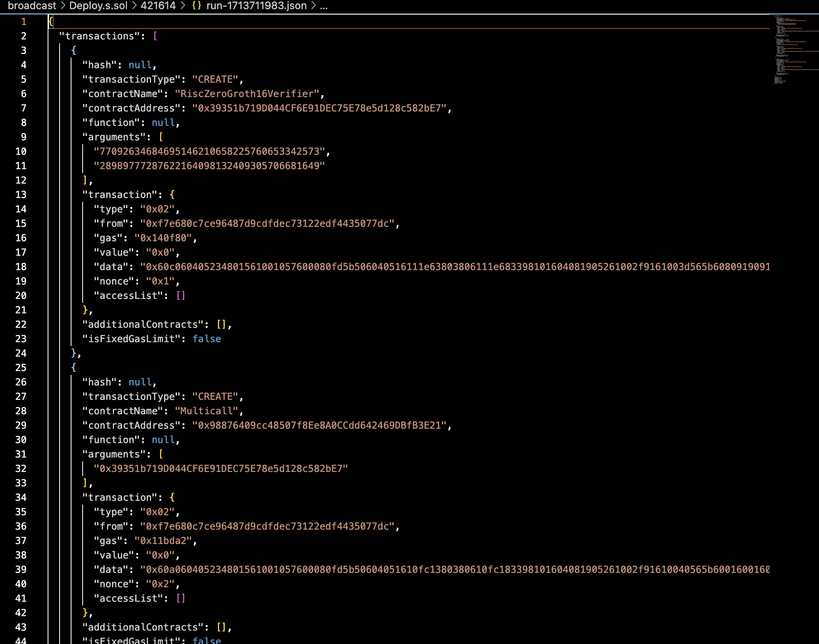Image resolution: width=819 pixels, height=644 pixels.
Task: Click the gas value "0x11bda2"
Action: [163, 541]
